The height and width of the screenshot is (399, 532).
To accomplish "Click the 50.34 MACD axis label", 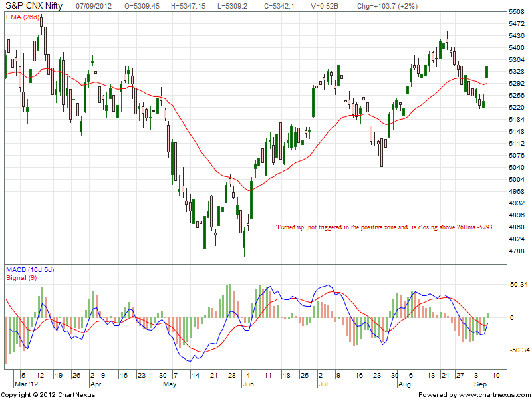I will (x=519, y=285).
